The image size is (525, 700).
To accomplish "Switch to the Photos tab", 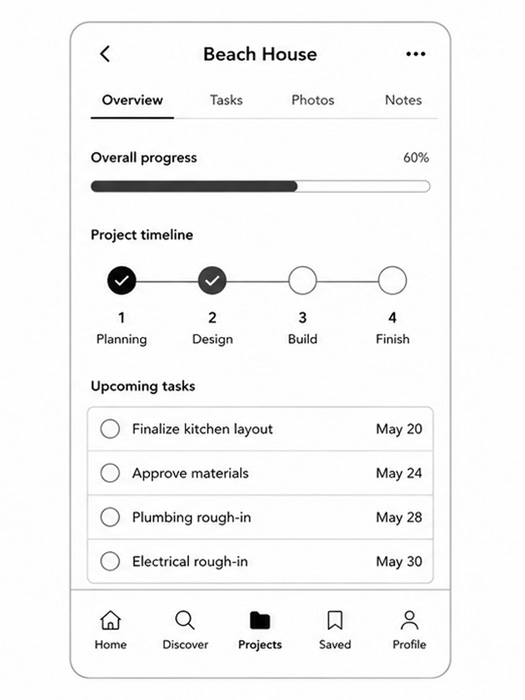I will tap(313, 100).
